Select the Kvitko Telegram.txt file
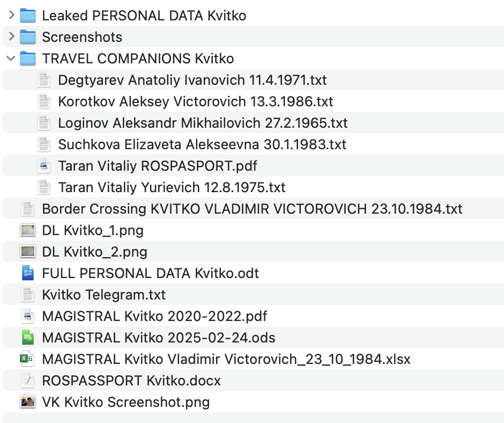This screenshot has height=423, width=504. [x=103, y=295]
